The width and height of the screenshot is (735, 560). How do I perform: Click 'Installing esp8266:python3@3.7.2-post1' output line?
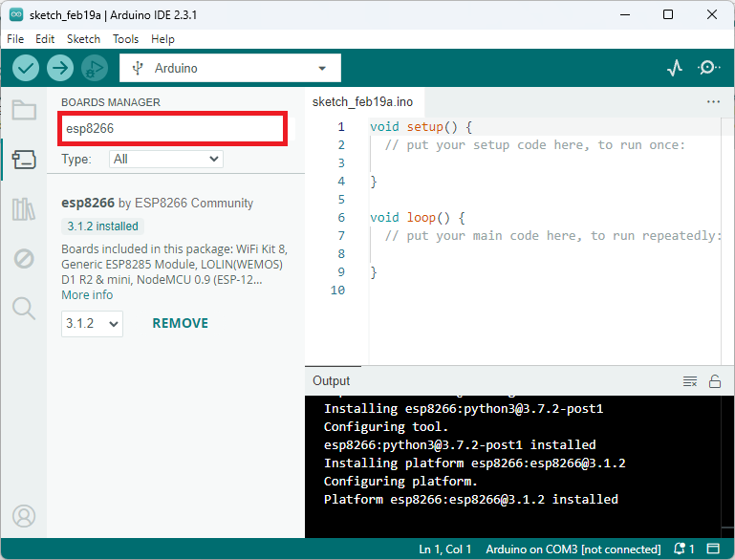(464, 409)
